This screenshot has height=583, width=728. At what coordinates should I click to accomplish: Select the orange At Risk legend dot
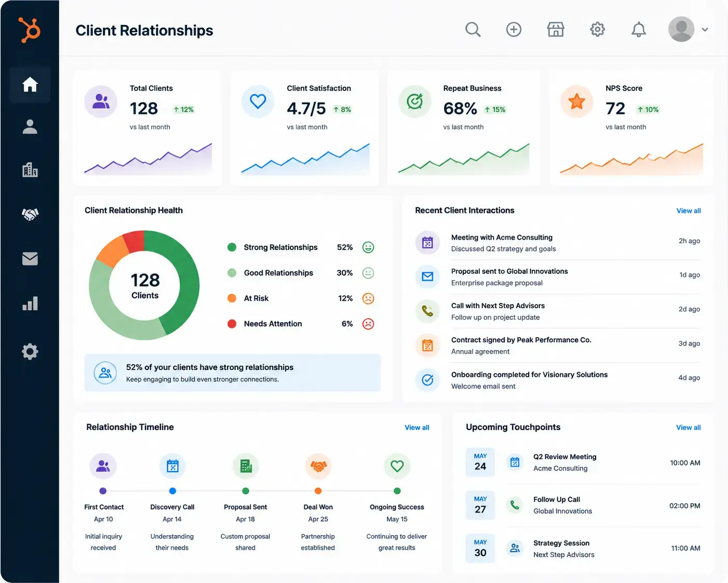[232, 298]
